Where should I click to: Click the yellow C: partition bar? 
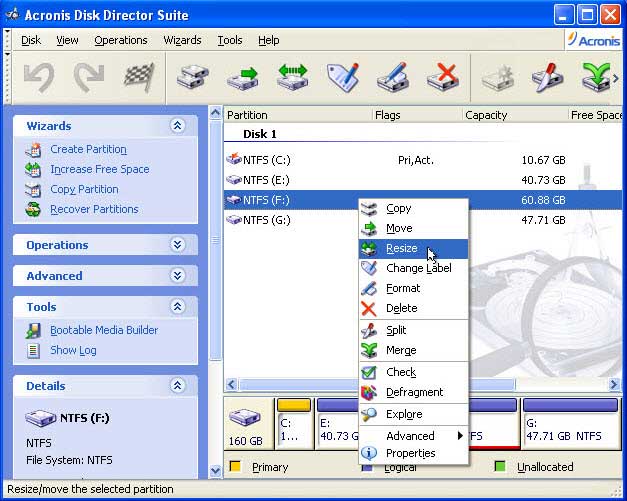point(294,405)
